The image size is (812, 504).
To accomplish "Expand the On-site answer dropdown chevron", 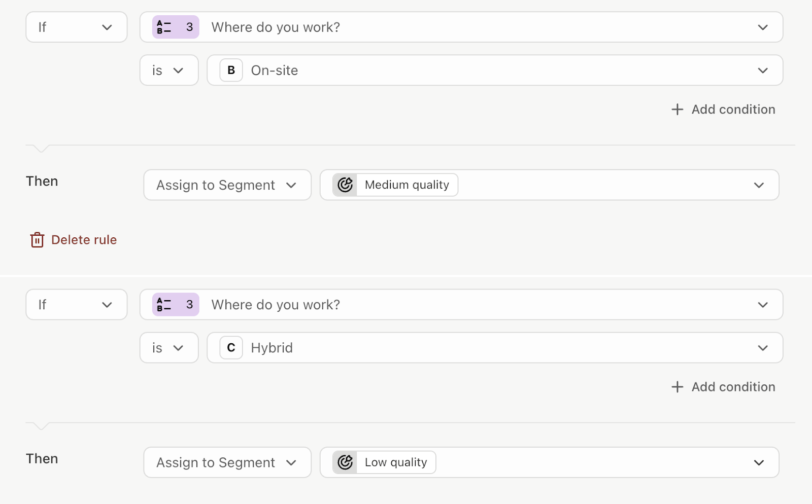I will 762,70.
